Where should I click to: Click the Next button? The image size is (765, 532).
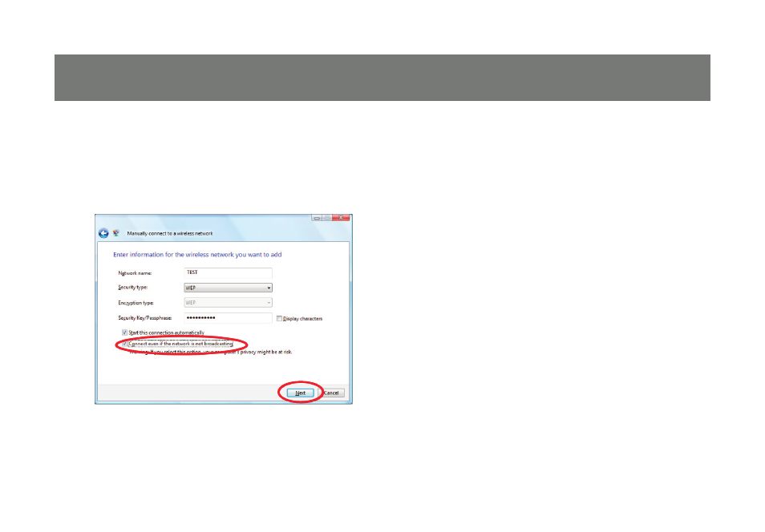point(300,393)
